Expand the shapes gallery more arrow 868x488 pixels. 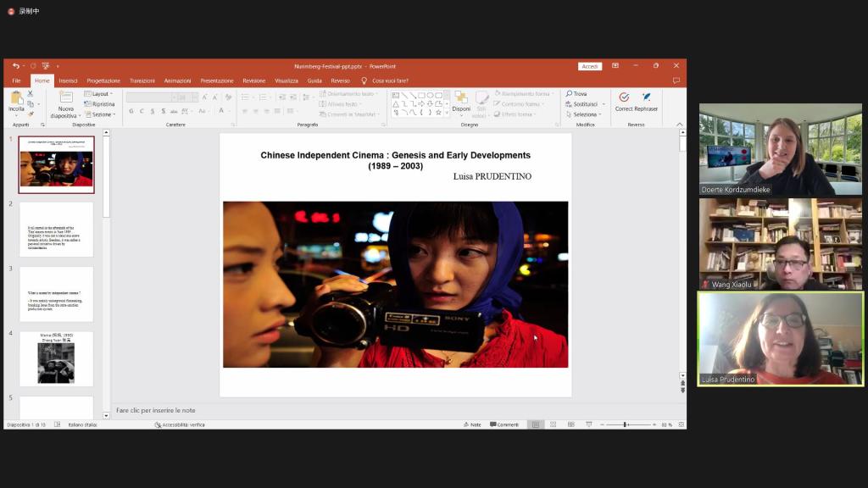click(447, 113)
